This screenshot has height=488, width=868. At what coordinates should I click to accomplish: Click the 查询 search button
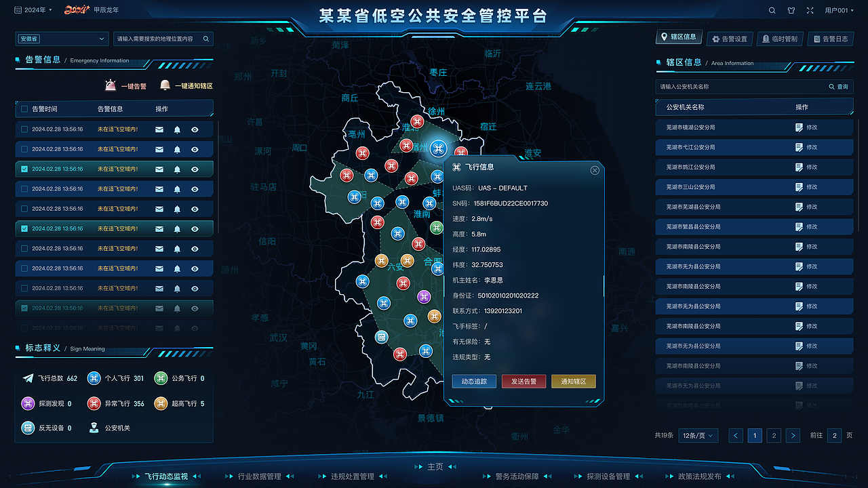click(x=839, y=87)
